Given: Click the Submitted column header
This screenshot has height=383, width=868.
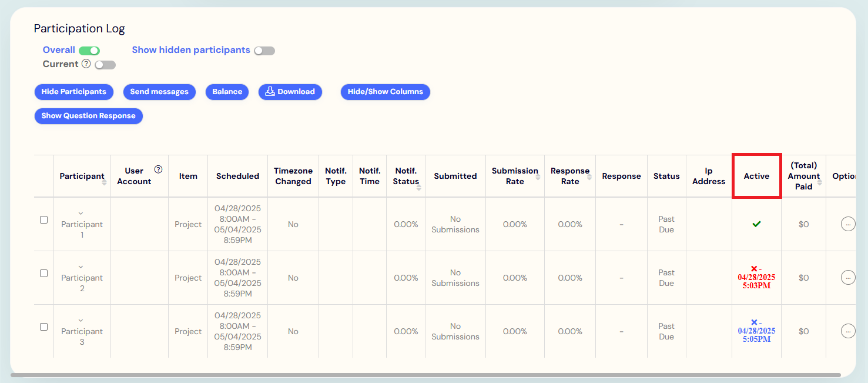Looking at the screenshot, I should tap(455, 176).
